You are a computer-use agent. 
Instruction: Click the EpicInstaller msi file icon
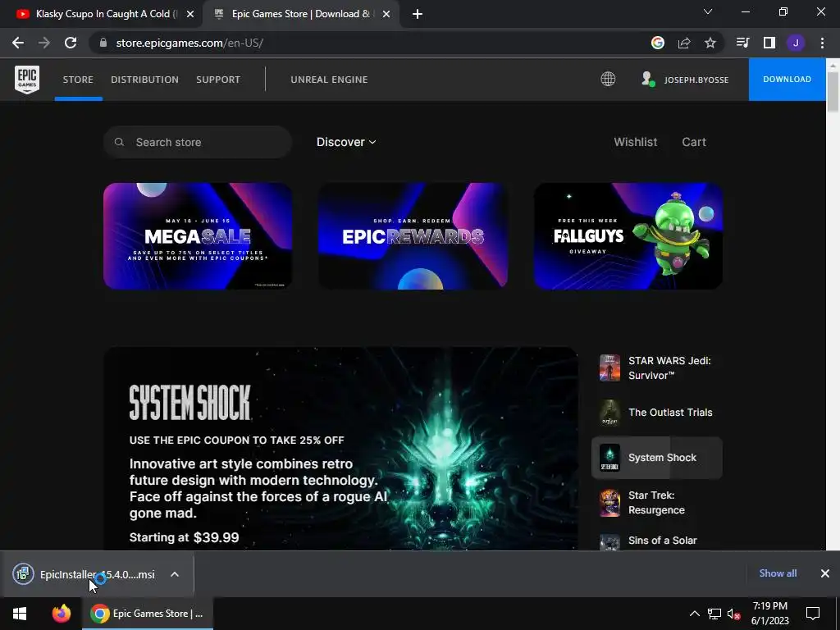[x=23, y=574]
